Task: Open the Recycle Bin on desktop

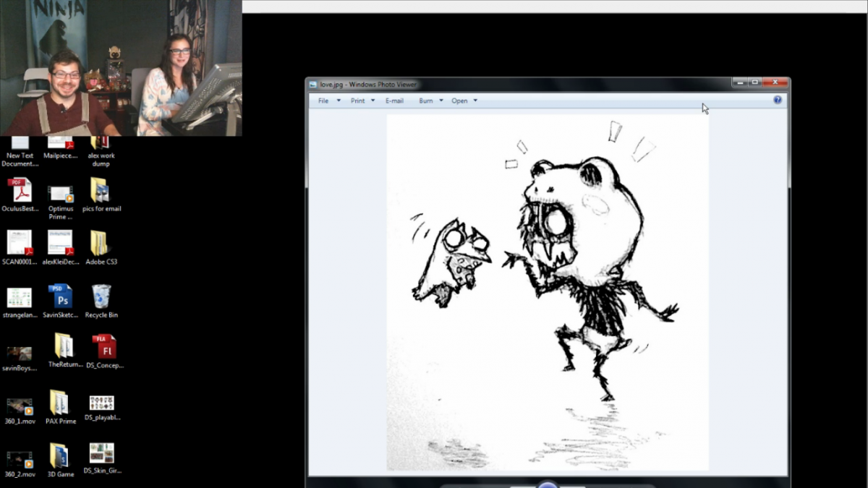Action: [x=101, y=297]
